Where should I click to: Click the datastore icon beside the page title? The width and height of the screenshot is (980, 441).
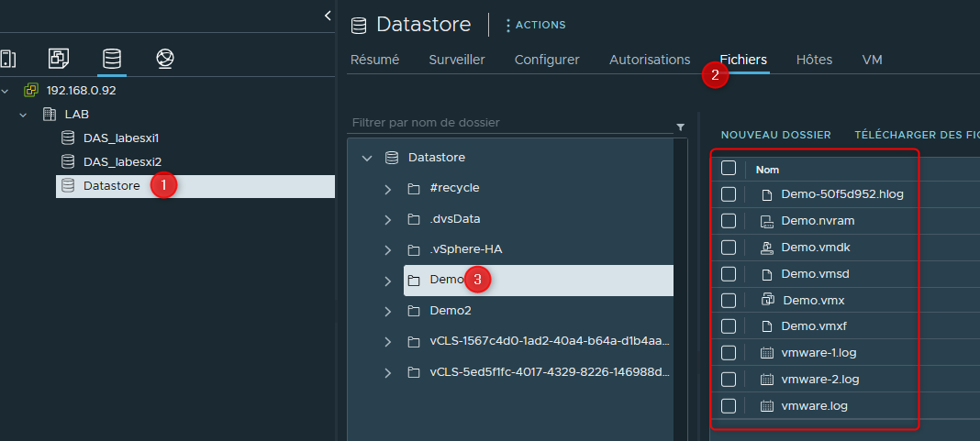pyautogui.click(x=359, y=25)
